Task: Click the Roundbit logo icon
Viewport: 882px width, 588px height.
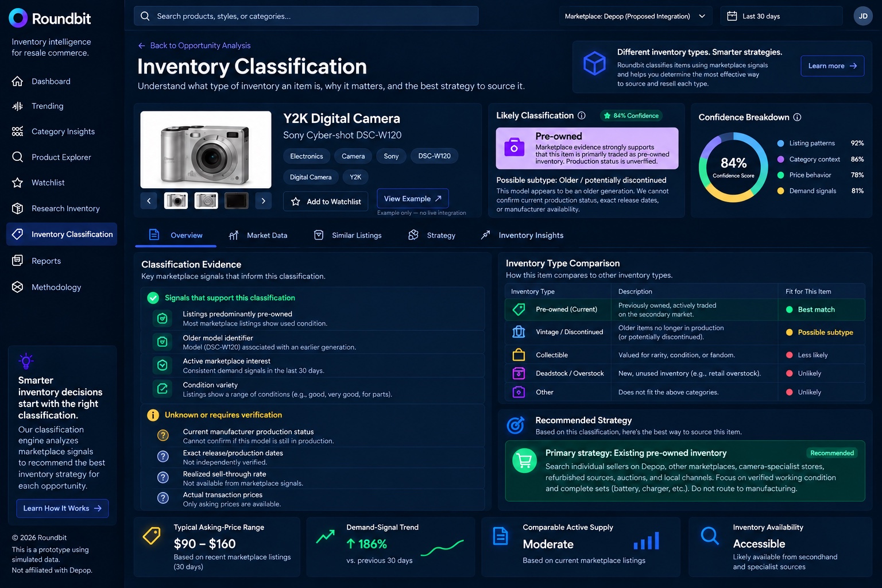Action: click(18, 18)
